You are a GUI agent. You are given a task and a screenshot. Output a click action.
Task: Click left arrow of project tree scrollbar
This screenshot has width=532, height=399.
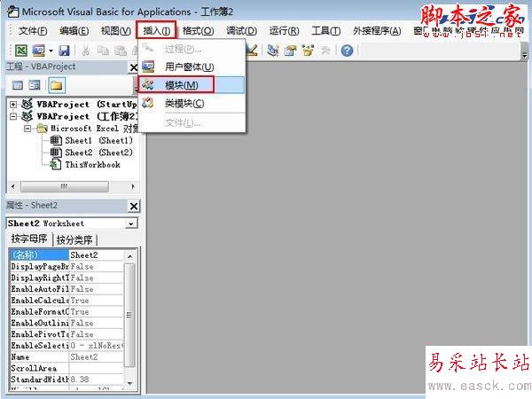pyautogui.click(x=13, y=186)
